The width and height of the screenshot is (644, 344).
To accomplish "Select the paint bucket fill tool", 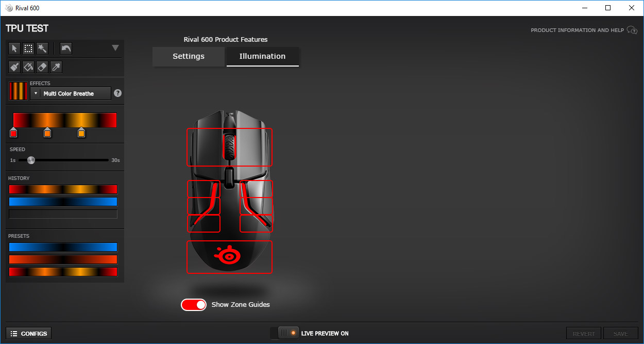I will (x=28, y=67).
